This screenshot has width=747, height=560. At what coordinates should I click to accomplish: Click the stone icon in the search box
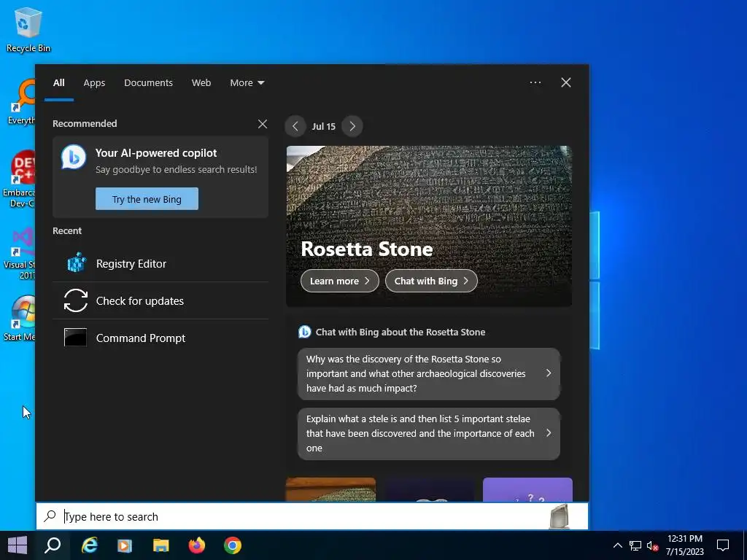(x=559, y=516)
